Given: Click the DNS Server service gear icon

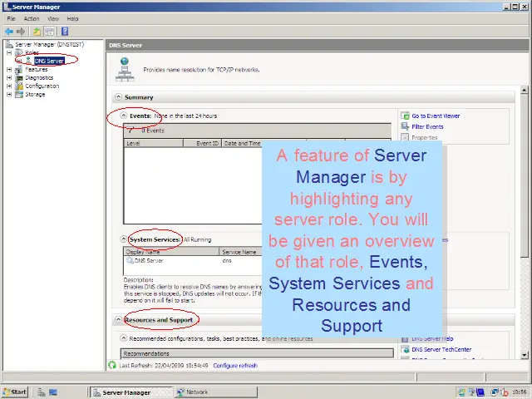Looking at the screenshot, I should point(130,260).
